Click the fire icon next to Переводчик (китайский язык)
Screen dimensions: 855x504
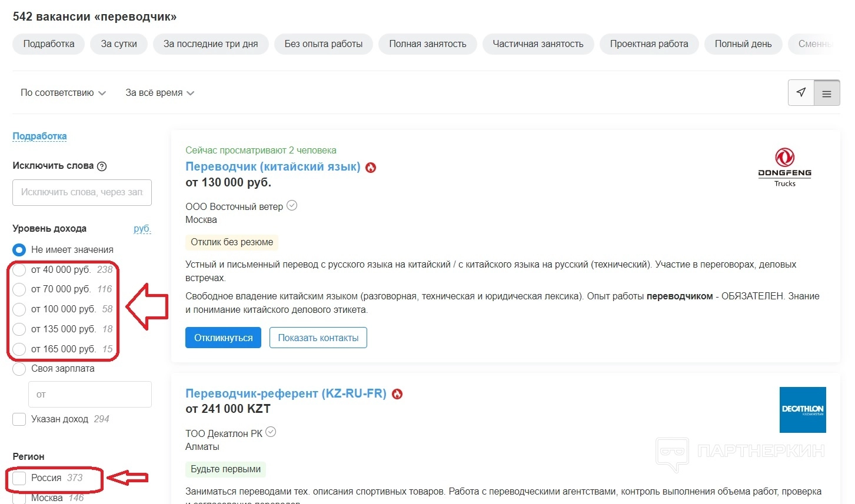(371, 168)
